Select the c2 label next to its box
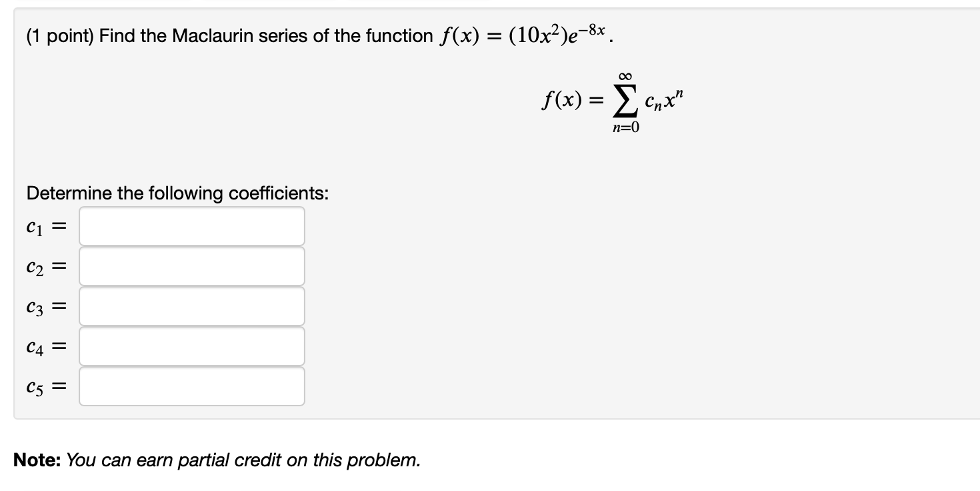This screenshot has height=491, width=980. 34,266
